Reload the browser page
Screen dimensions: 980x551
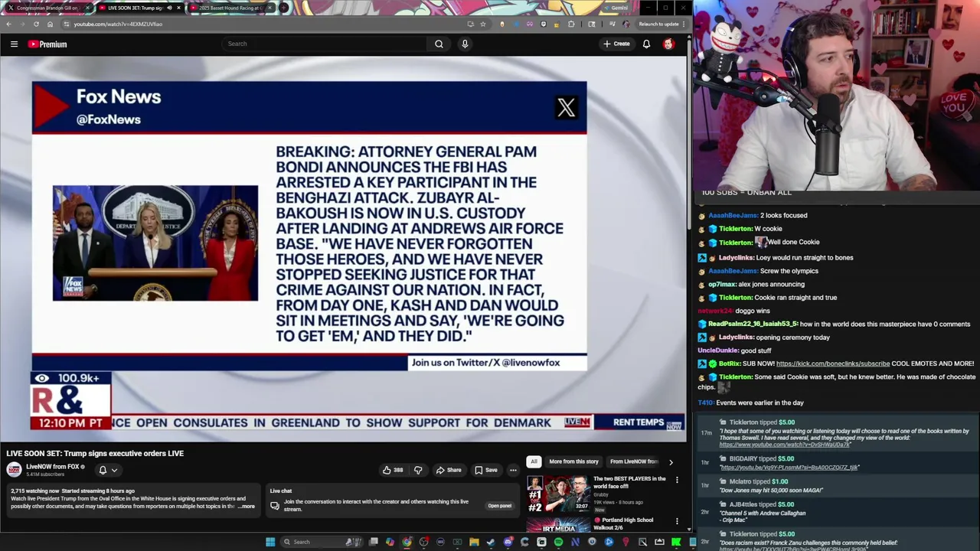point(36,24)
